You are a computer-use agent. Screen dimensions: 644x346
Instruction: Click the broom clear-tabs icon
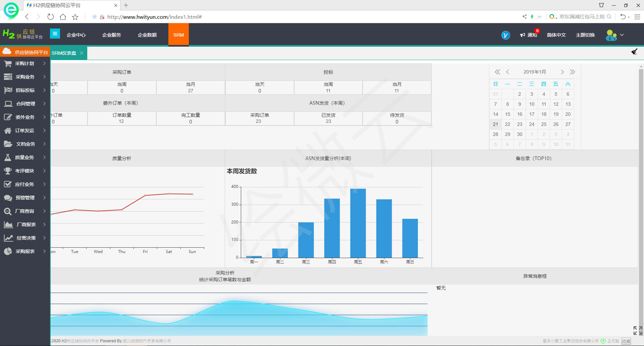pyautogui.click(x=634, y=51)
